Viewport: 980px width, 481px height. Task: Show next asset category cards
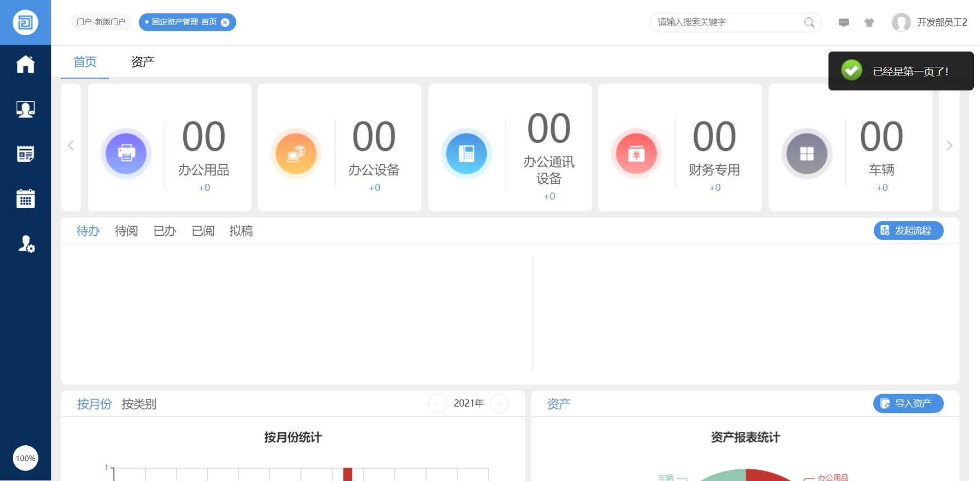click(x=949, y=146)
